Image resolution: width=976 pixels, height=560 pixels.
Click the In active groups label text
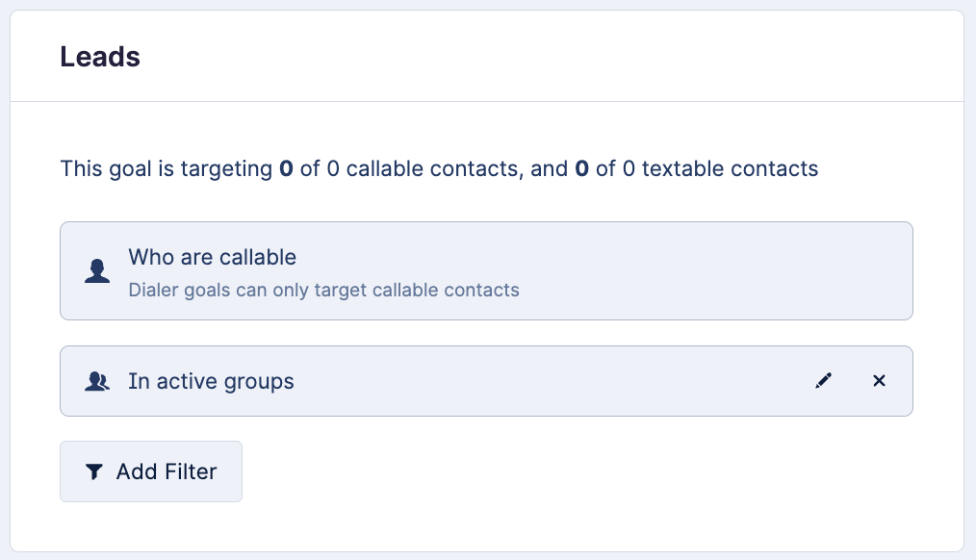pos(211,381)
